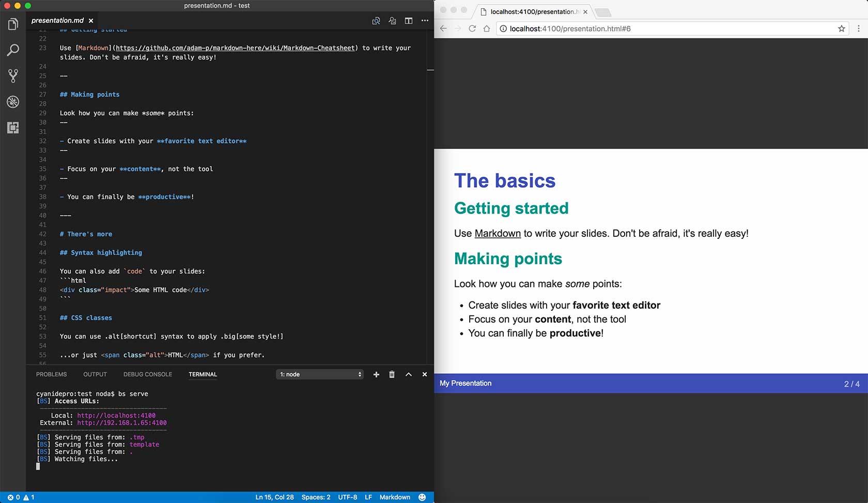Click the Split Editor icon

[409, 21]
